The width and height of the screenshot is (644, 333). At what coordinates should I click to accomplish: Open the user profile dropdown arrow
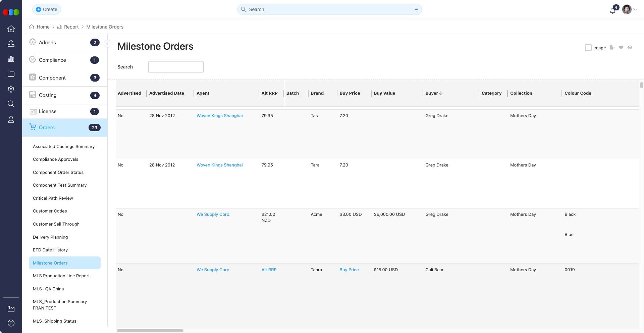tap(635, 9)
